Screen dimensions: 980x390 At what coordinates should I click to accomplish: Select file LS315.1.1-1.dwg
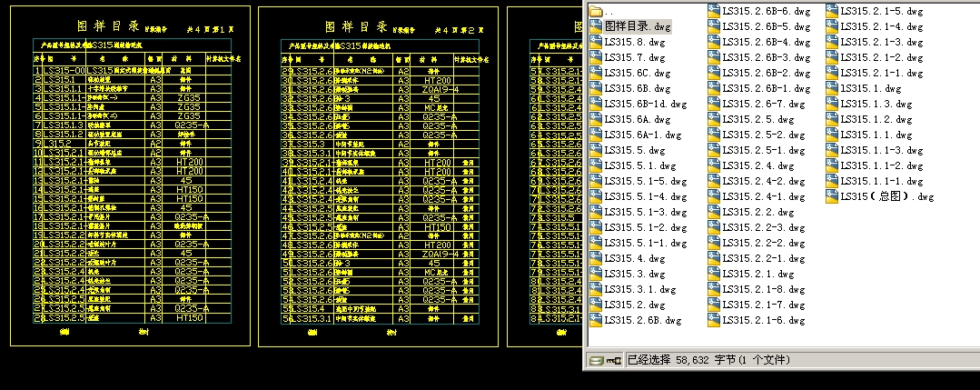(875, 181)
